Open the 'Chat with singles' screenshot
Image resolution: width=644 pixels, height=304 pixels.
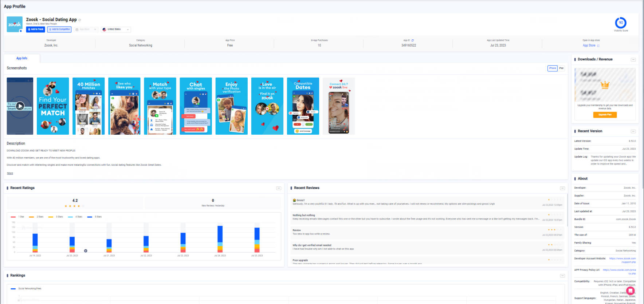(196, 106)
